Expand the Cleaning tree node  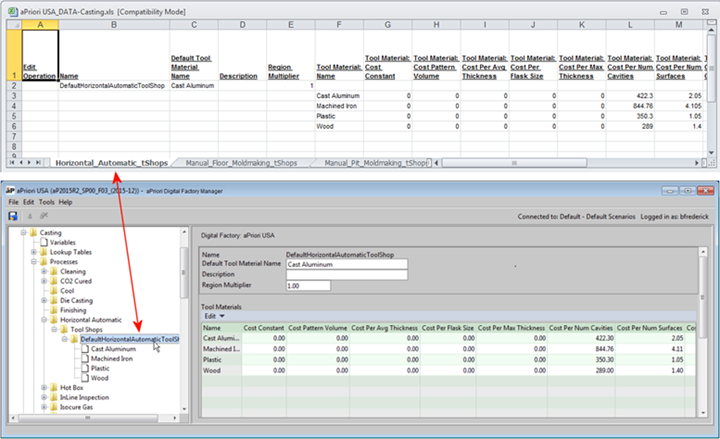coord(44,271)
